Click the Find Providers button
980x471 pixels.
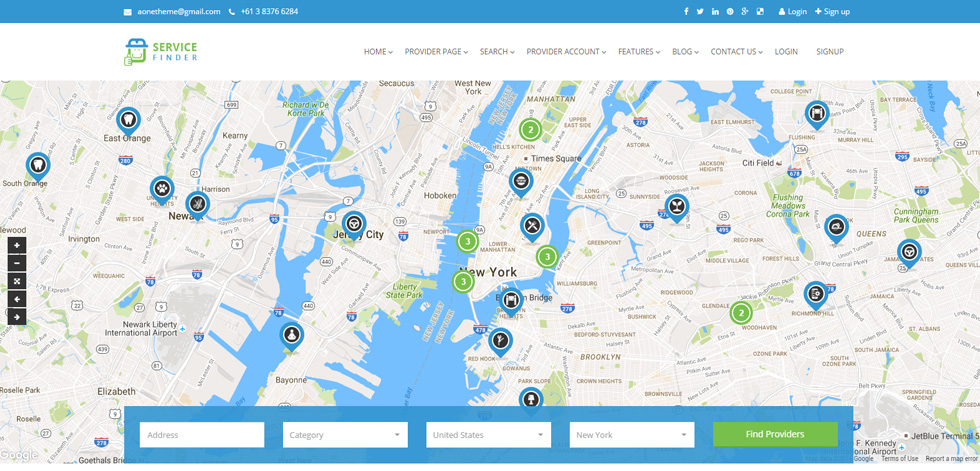click(x=775, y=434)
